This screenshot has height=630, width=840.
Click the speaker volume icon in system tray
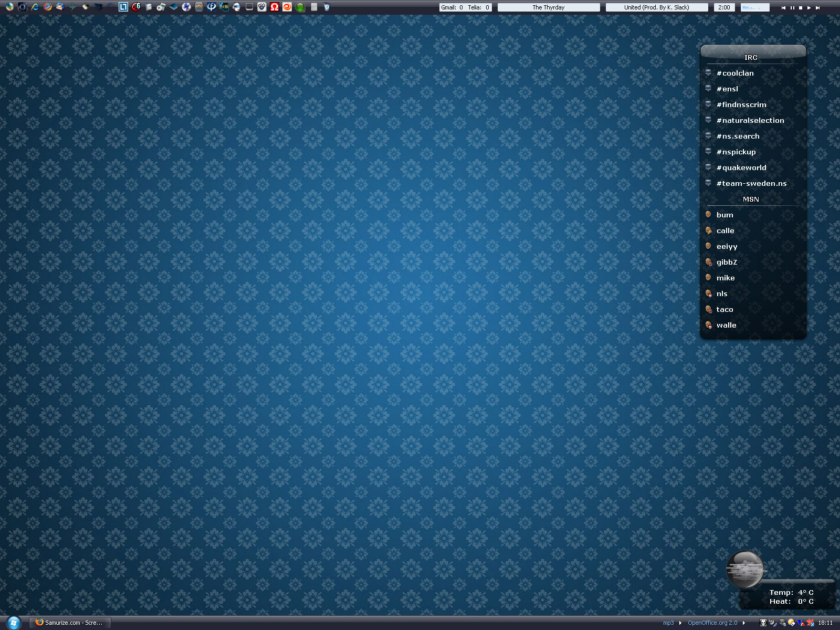pyautogui.click(x=773, y=623)
